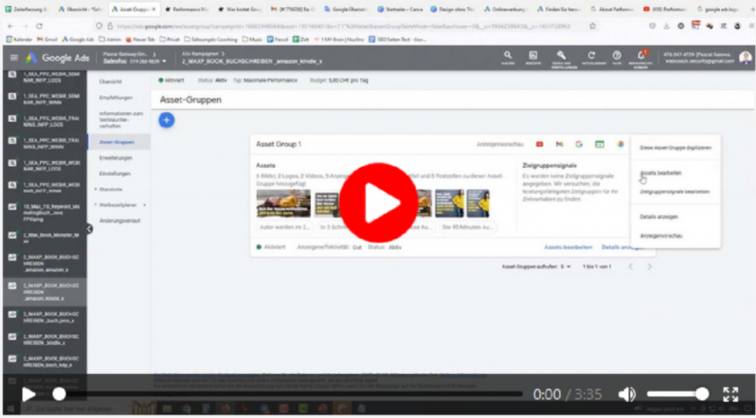Click the 'Autor werden im 2...' headline chip

pos(285,228)
